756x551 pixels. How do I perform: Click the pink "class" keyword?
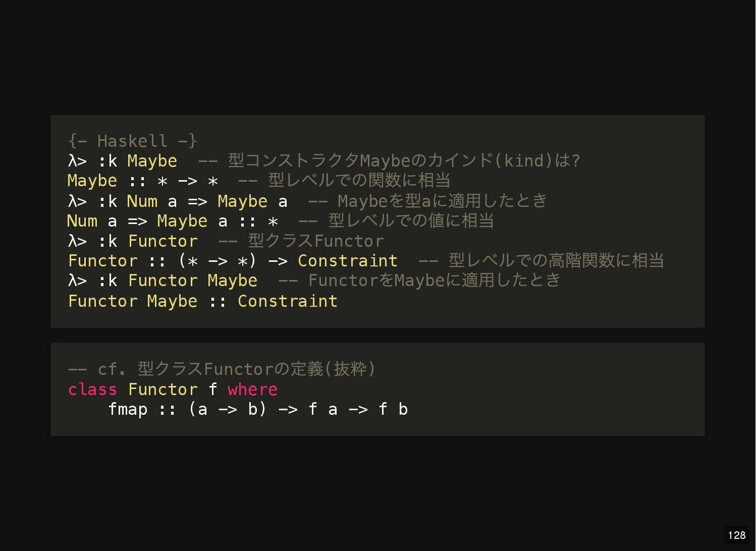coord(92,389)
